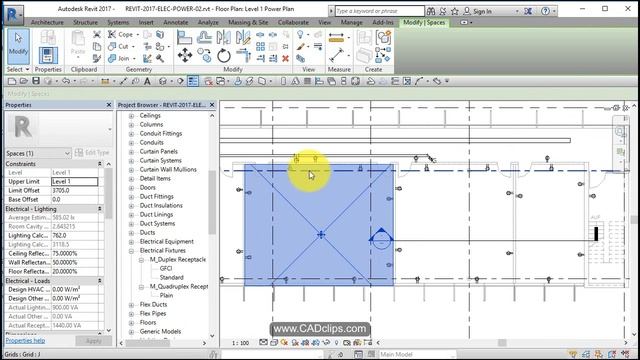Image resolution: width=640 pixels, height=360 pixels.
Task: Click the Lighting Calc value 762.0
Action: pyautogui.click(x=75, y=236)
